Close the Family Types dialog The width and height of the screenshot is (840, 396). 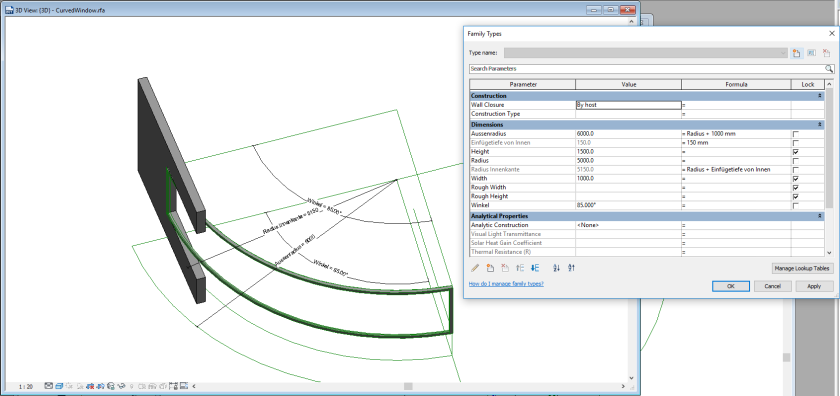(831, 33)
